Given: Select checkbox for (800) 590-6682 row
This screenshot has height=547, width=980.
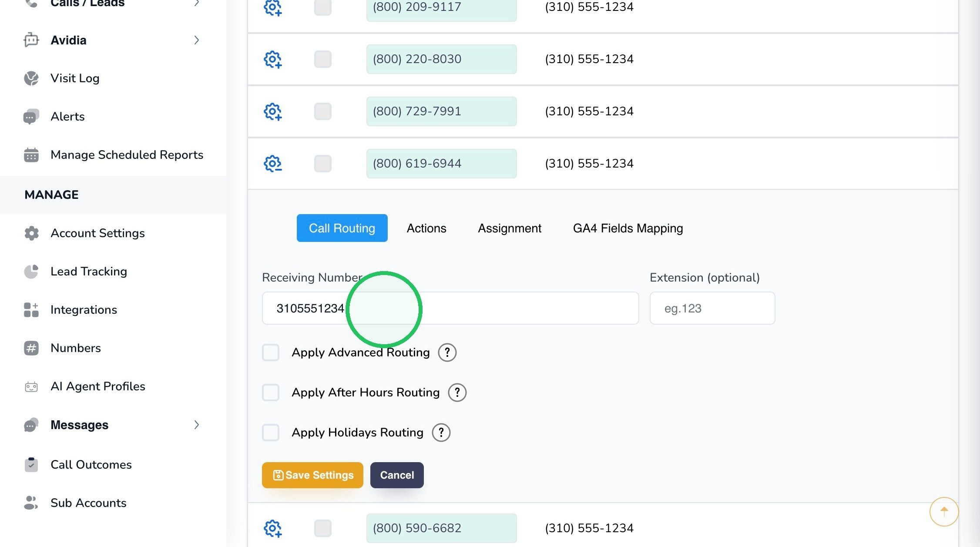Looking at the screenshot, I should (x=323, y=528).
